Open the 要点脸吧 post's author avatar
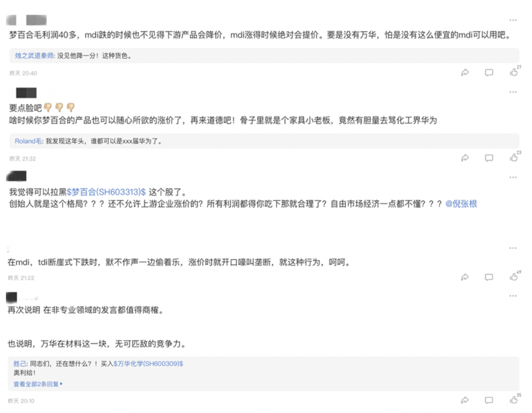Screen dimensions: 532x413 point(26,93)
